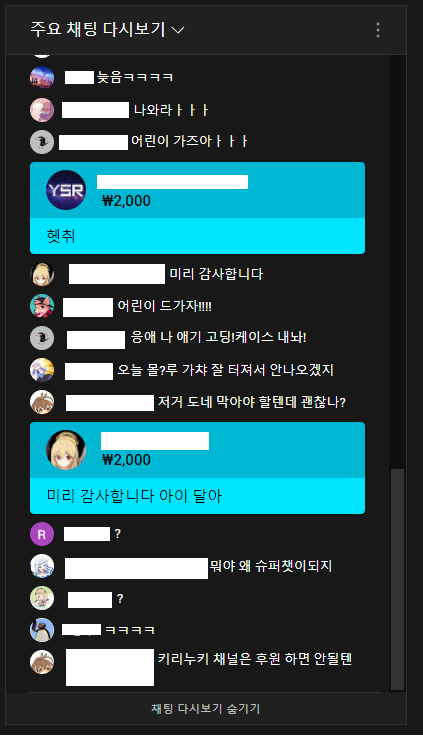Click the brown-haired avatar beside 저거 도네 막아야 할텐데
423x736 pixels.
tap(42, 402)
